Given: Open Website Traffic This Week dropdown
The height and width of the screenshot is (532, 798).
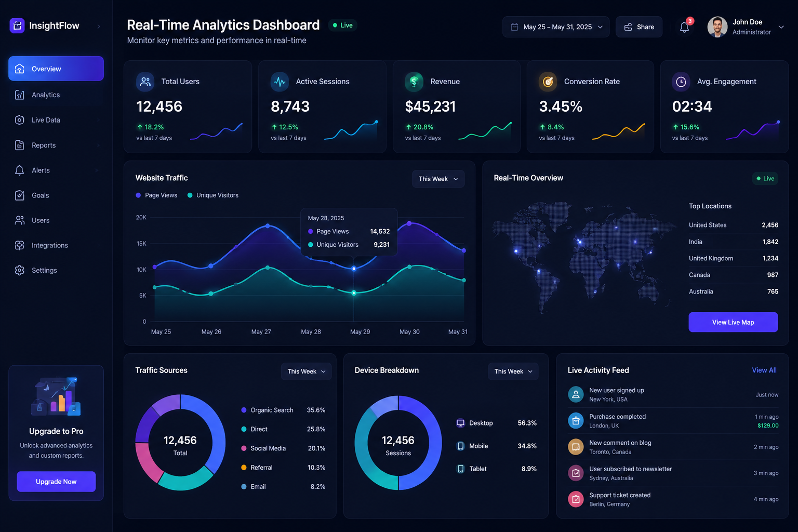Looking at the screenshot, I should click(438, 179).
